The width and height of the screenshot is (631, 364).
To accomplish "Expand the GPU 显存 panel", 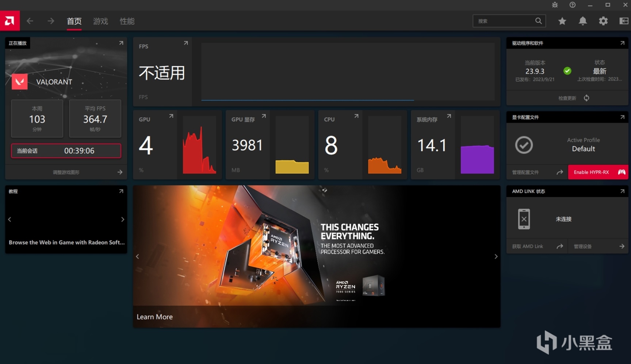I will [x=264, y=116].
